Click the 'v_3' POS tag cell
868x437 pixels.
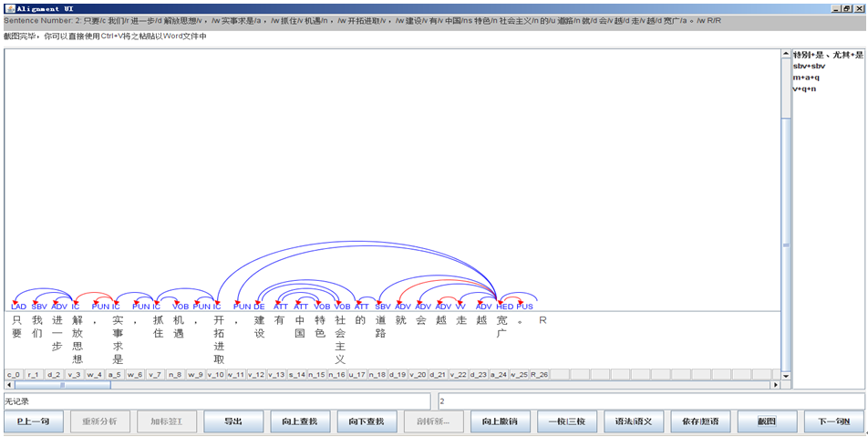[74, 374]
